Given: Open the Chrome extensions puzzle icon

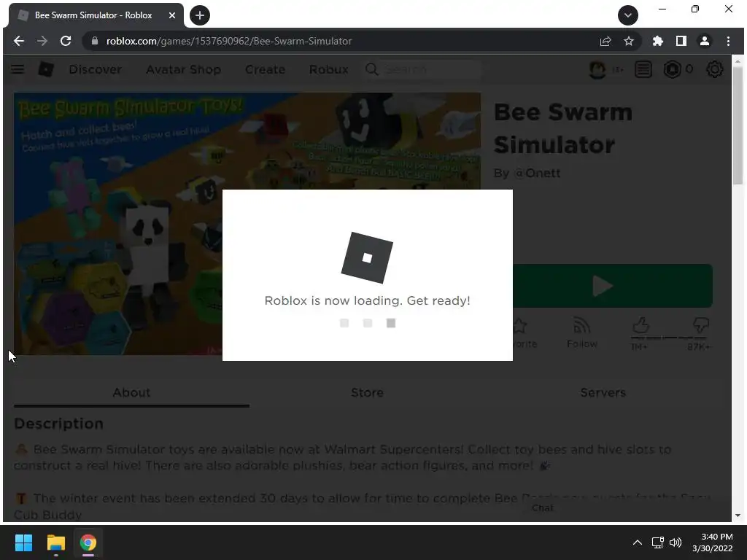Looking at the screenshot, I should coord(658,42).
